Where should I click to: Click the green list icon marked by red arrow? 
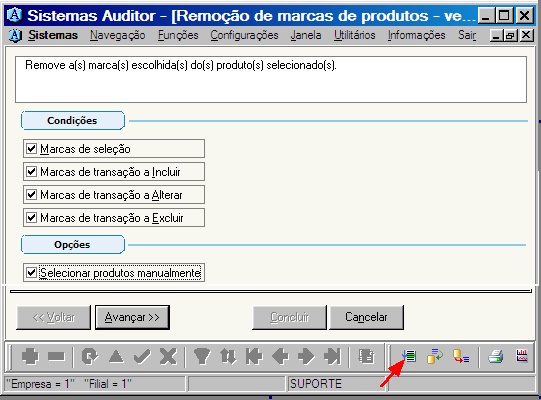[409, 356]
